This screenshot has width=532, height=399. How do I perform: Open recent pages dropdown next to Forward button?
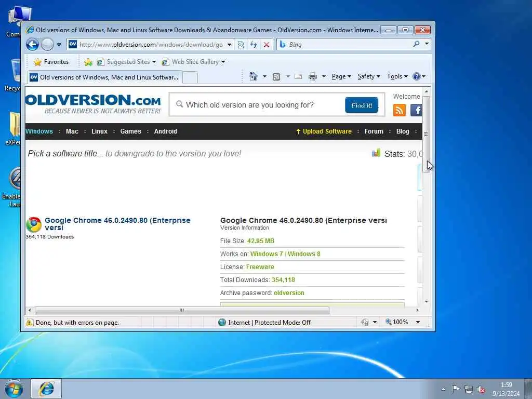(59, 45)
